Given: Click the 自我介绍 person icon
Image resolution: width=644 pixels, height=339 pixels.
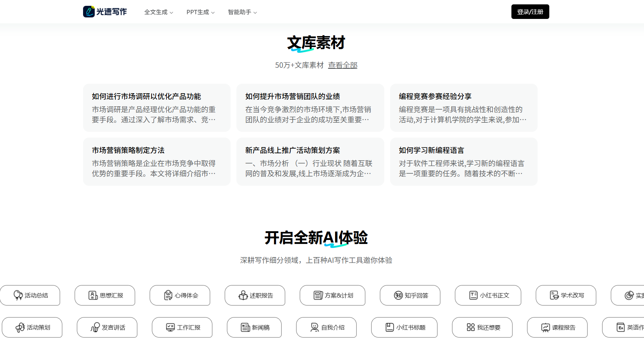Looking at the screenshot, I should [314, 327].
